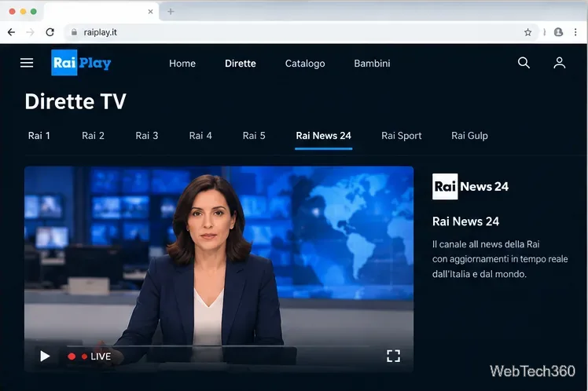This screenshot has width=588, height=391.
Task: Go to Home in navigation
Action: click(x=182, y=64)
